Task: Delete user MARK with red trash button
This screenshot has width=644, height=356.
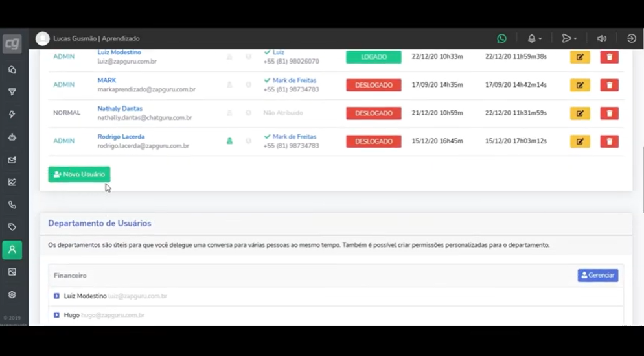Action: 610,85
